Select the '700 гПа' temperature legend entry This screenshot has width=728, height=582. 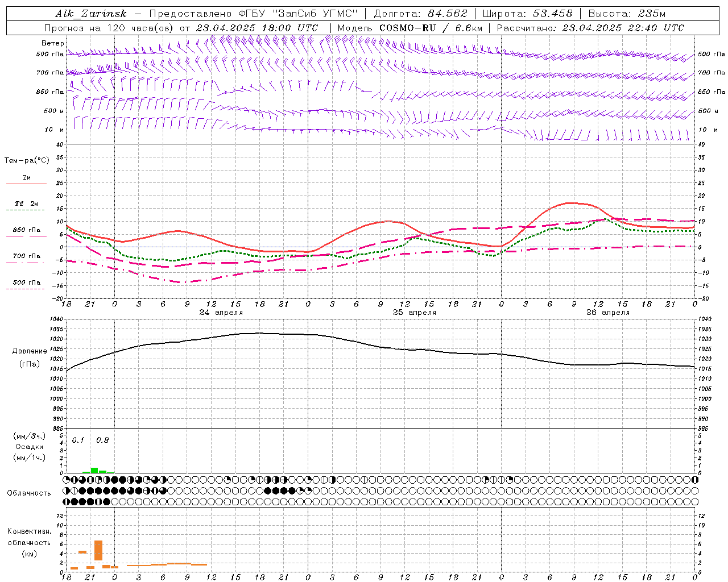27,256
